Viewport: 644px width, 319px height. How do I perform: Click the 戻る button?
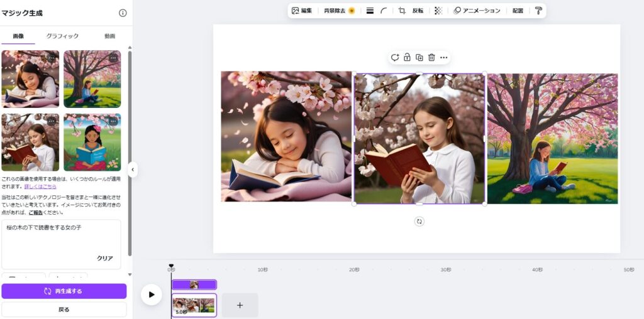(x=64, y=310)
